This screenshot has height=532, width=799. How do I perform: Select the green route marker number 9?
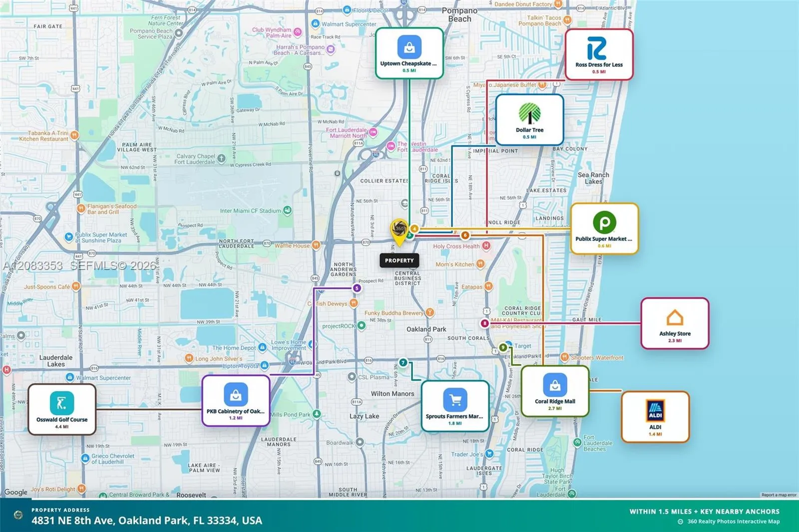(x=503, y=347)
